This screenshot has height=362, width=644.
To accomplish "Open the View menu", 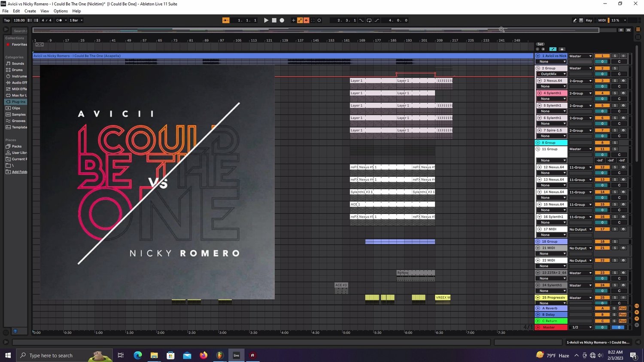I will [45, 11].
